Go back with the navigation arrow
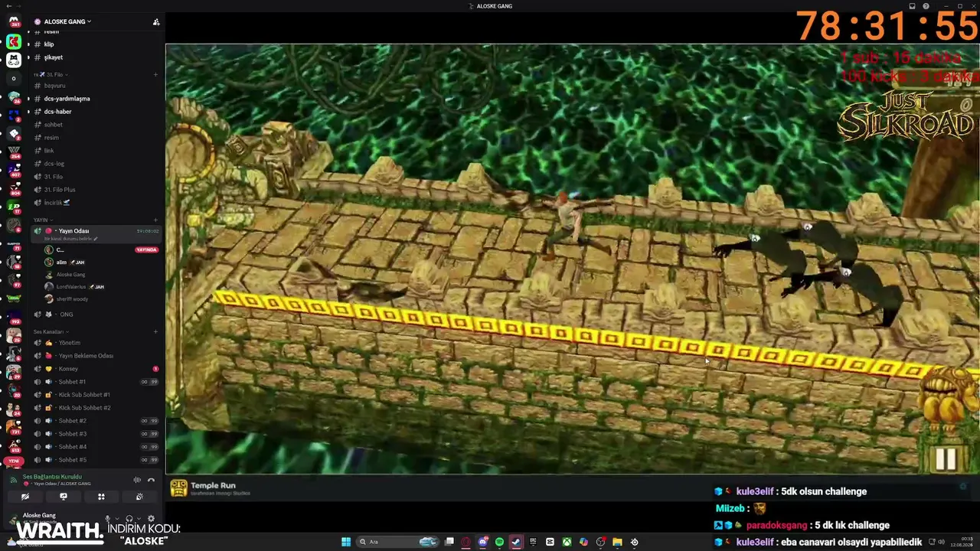 (8, 6)
